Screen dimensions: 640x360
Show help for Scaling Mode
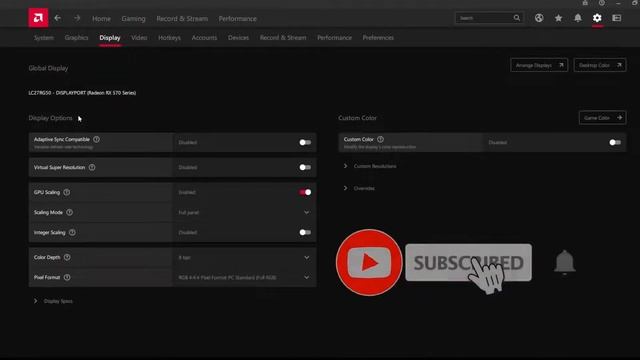pyautogui.click(x=69, y=212)
